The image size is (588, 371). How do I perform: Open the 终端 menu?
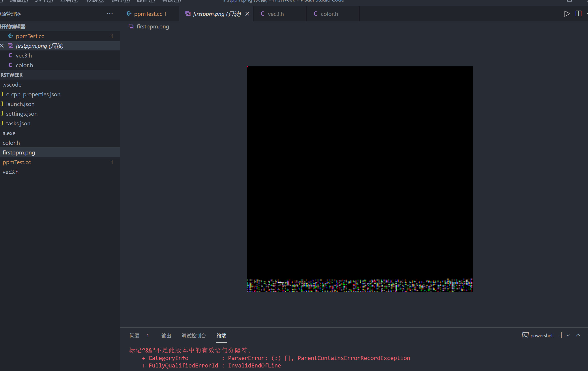[x=146, y=1]
